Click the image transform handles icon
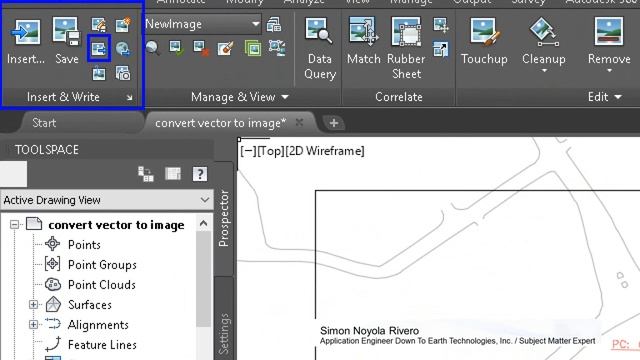 coord(277,48)
